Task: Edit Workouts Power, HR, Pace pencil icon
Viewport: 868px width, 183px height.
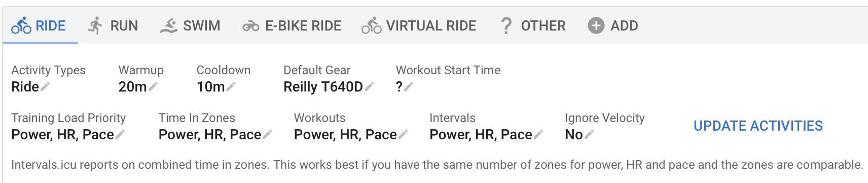Action: [x=403, y=135]
